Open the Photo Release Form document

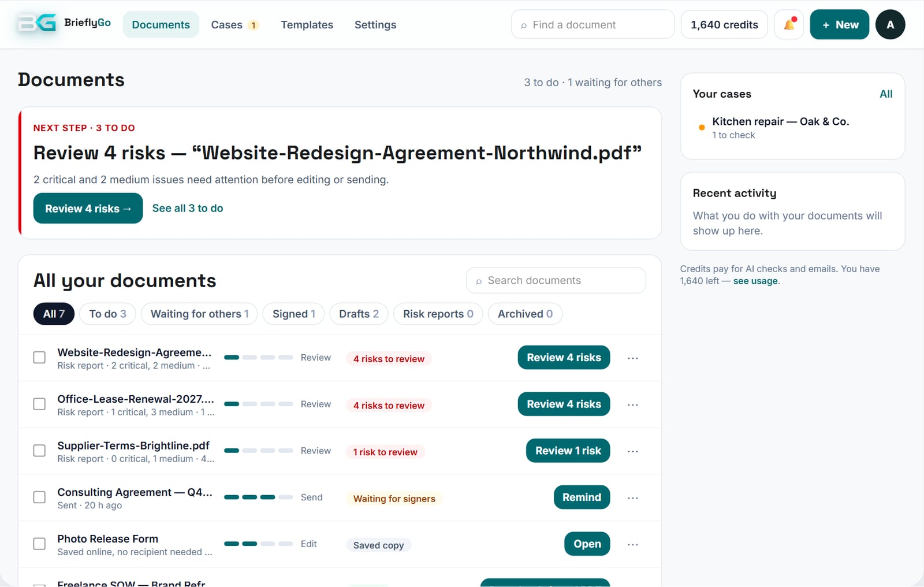coord(587,544)
